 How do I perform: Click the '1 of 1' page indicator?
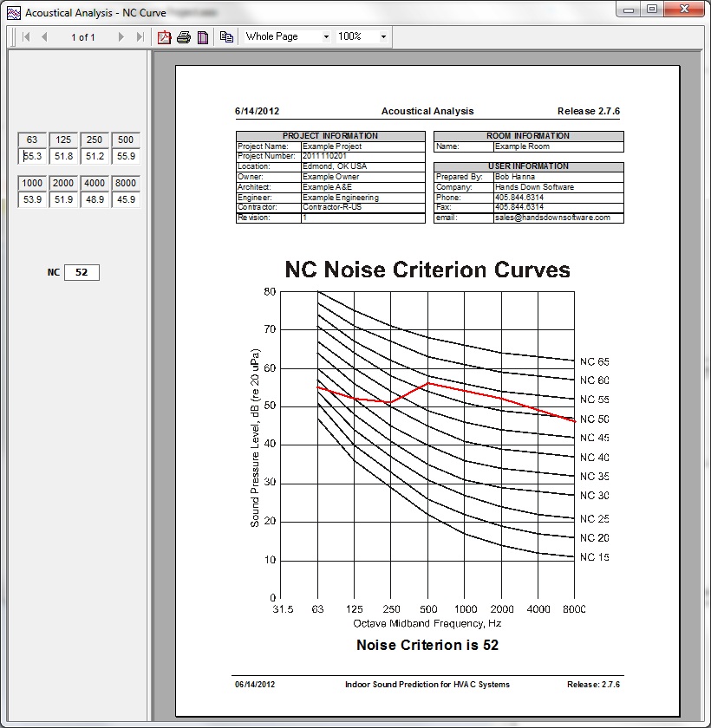(x=82, y=37)
